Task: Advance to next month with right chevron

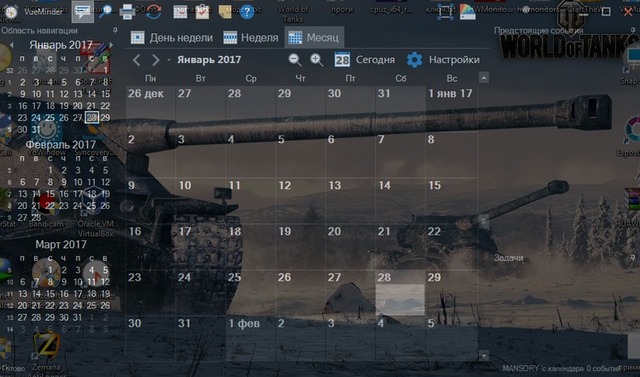Action: coord(156,60)
